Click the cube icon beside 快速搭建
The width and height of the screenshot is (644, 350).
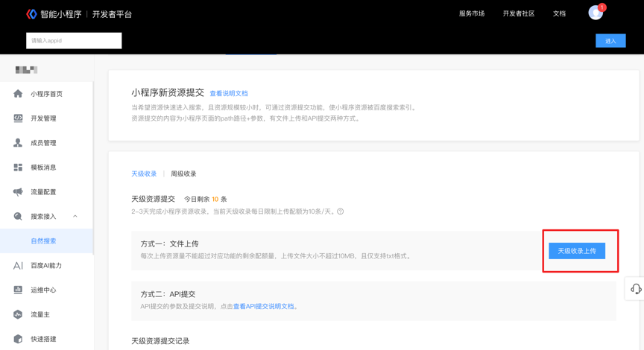coord(18,339)
